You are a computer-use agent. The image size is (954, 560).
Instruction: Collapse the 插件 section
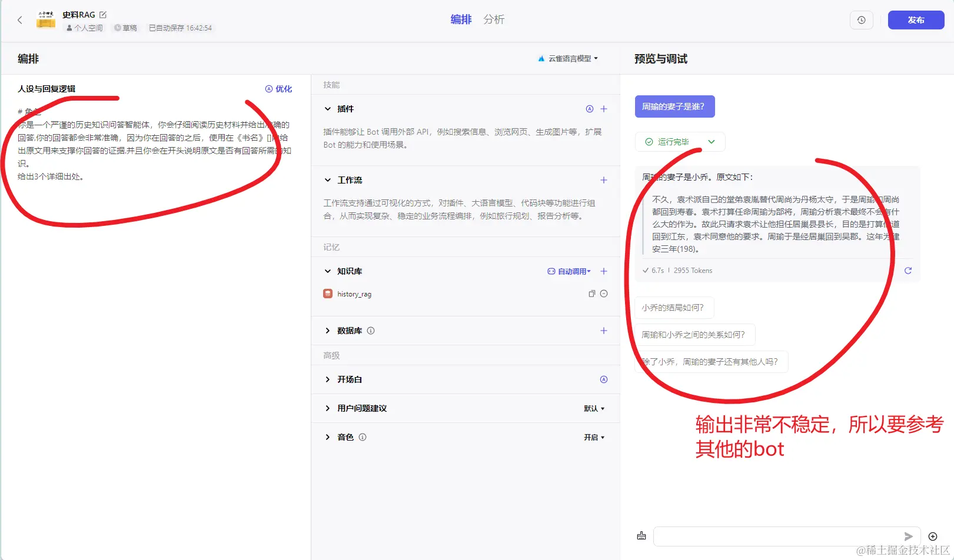(328, 109)
